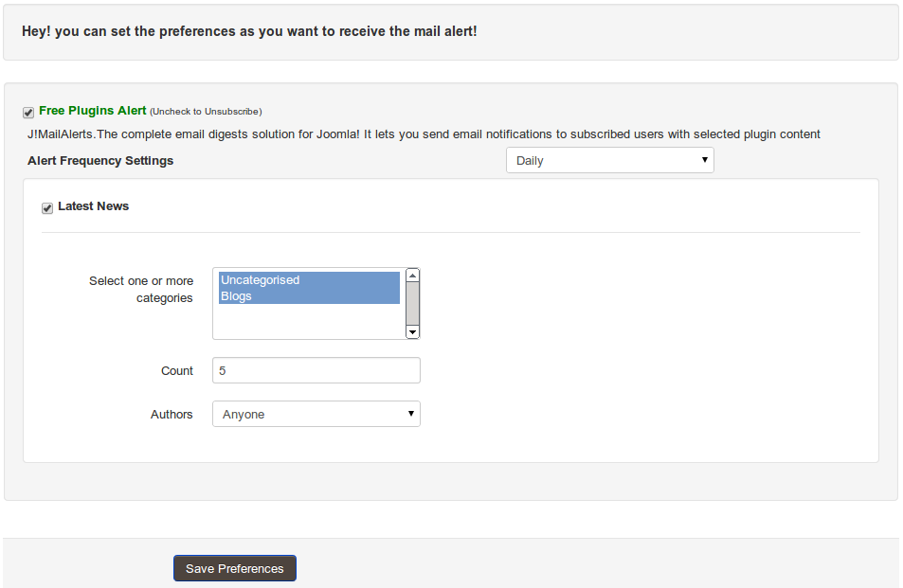Viewport: 903px width, 588px height.
Task: Click the Select one or more categories label
Action: click(x=141, y=289)
